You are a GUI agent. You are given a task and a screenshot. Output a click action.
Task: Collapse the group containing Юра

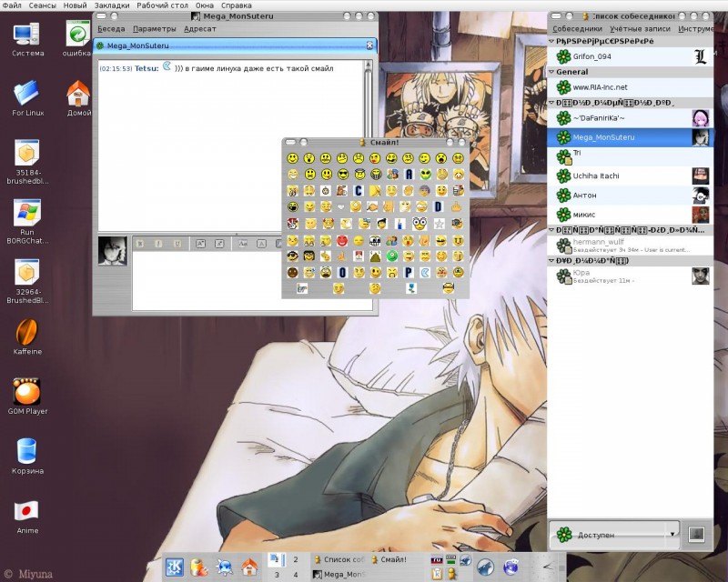551,260
